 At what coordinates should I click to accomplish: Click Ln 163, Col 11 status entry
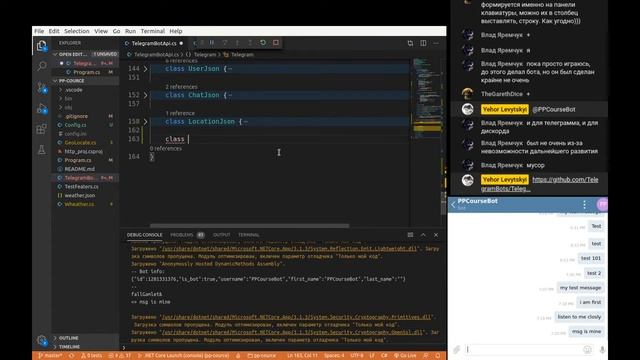(302, 356)
